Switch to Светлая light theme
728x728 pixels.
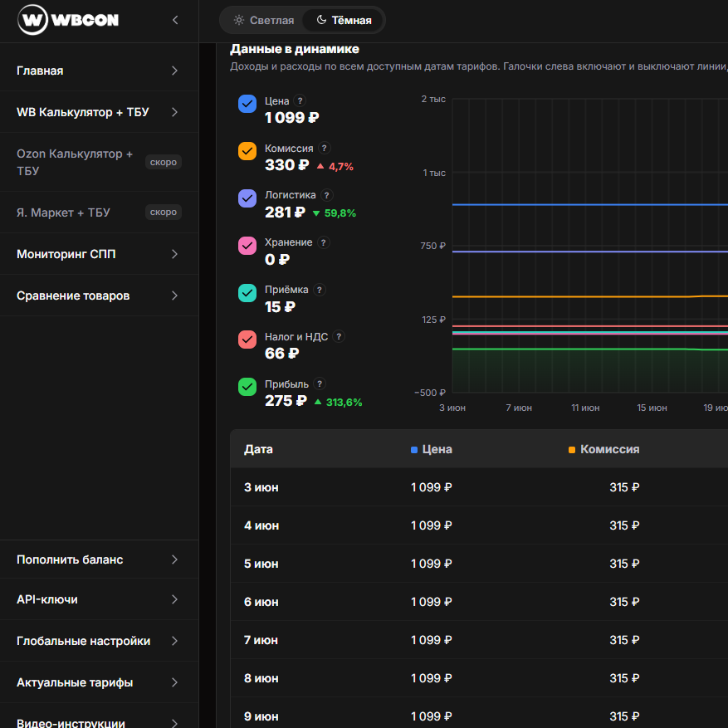click(x=264, y=21)
